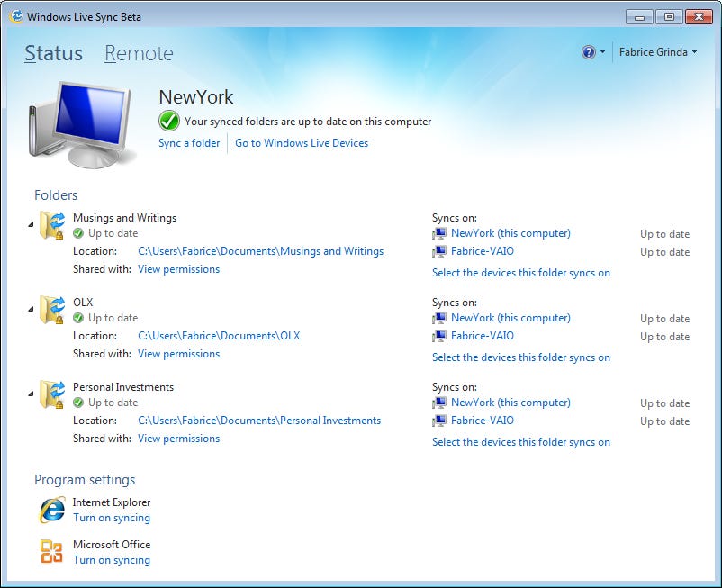Collapse the Personal Investments folder details
Screen dimensions: 722x588
click(31, 394)
